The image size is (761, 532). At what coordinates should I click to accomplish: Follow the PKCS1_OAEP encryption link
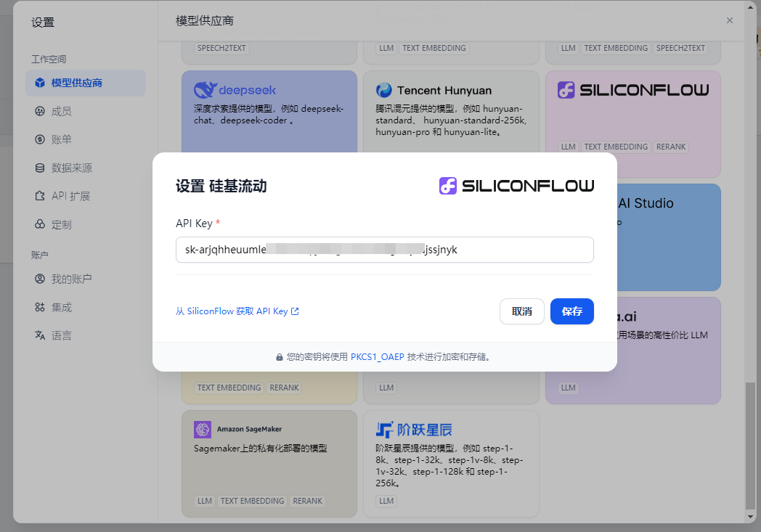[x=377, y=357]
